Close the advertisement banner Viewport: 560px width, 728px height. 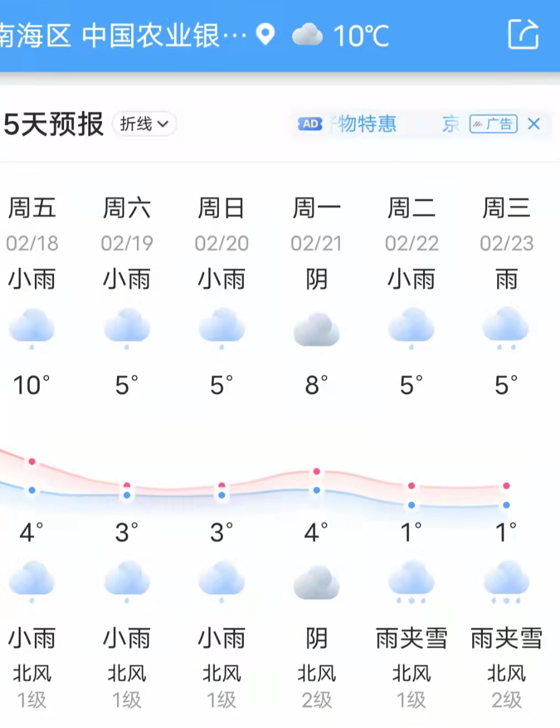coord(534,124)
